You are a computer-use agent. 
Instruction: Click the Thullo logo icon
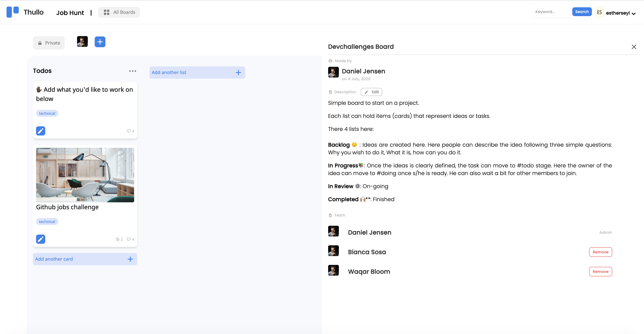(x=12, y=12)
